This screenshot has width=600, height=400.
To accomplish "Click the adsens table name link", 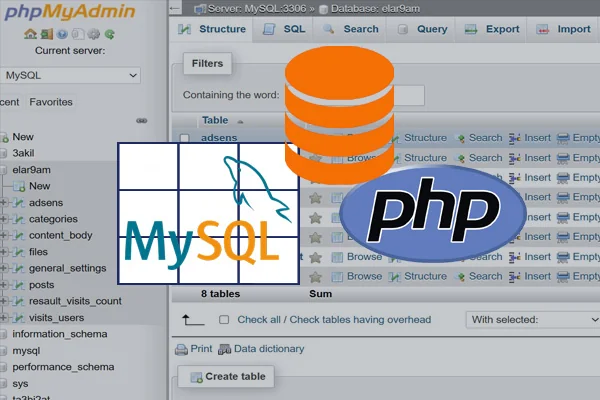I will coord(219,138).
